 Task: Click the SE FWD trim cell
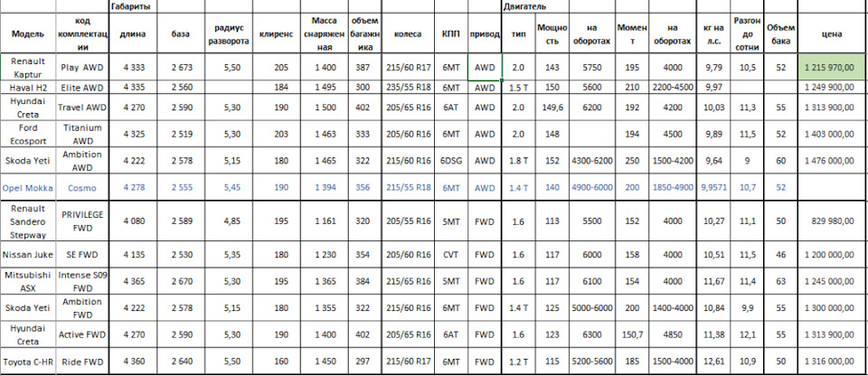pos(82,255)
